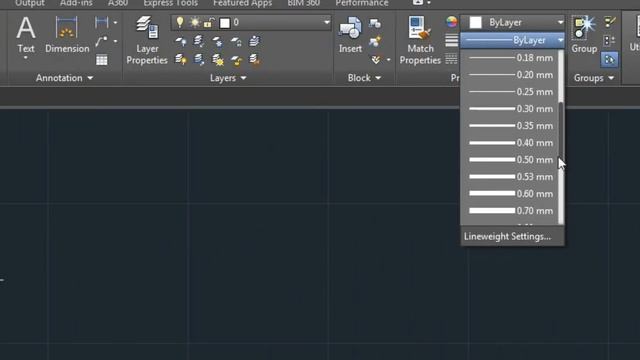
Task: Click the lineweight list scrollbar
Action: pyautogui.click(x=561, y=137)
